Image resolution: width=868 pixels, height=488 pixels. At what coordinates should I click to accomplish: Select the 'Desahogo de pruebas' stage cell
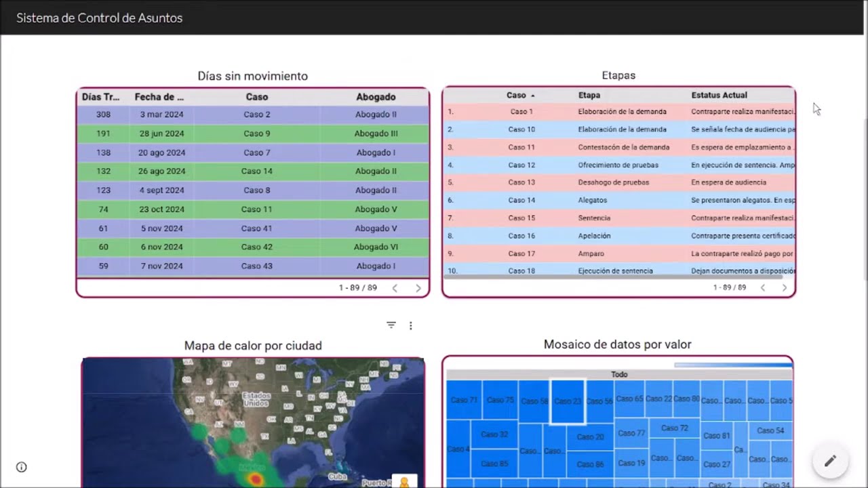(x=614, y=182)
